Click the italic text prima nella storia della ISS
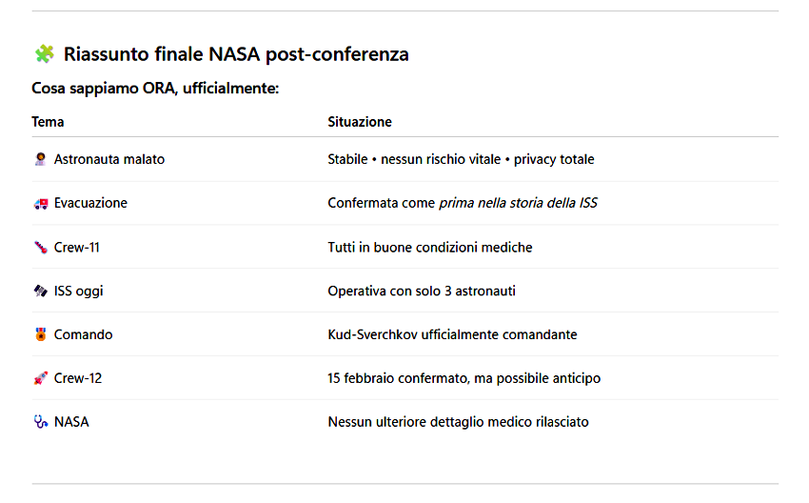The width and height of the screenshot is (809, 503). tap(518, 203)
